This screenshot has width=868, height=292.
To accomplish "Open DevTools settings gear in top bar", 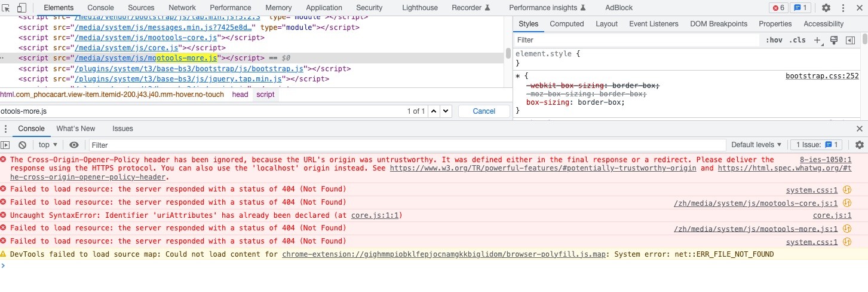I will pyautogui.click(x=826, y=8).
